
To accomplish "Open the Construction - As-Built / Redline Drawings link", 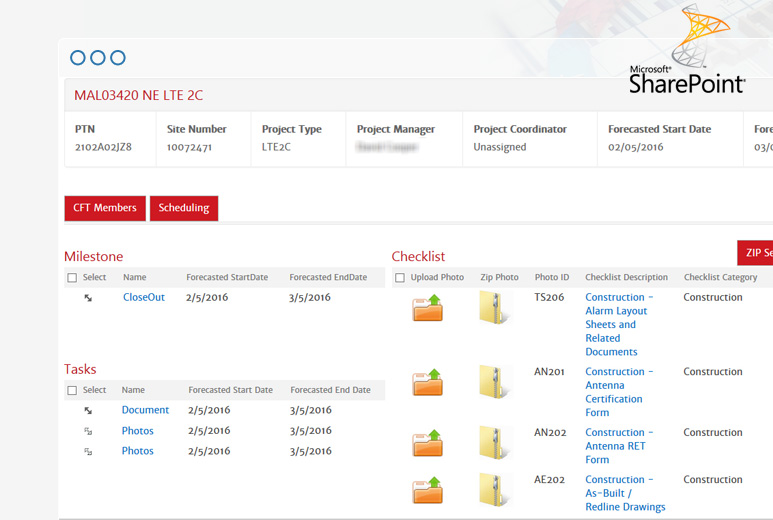I will click(x=625, y=493).
